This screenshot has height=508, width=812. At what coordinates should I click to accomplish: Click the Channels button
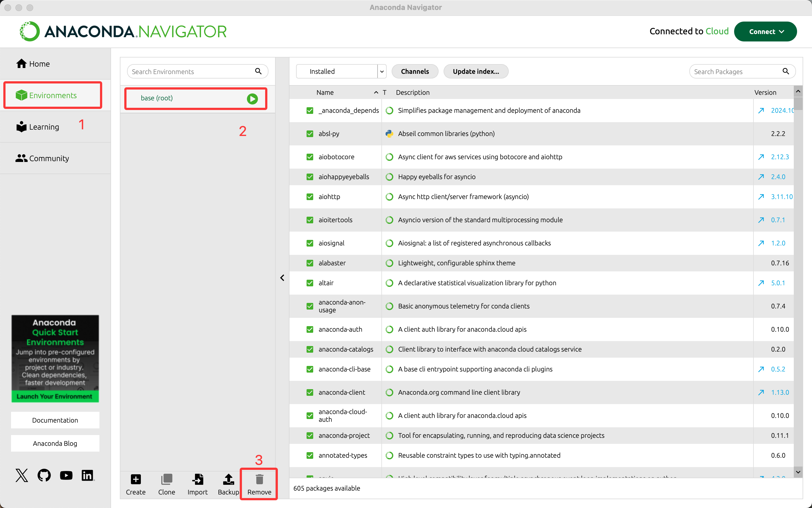pyautogui.click(x=415, y=71)
